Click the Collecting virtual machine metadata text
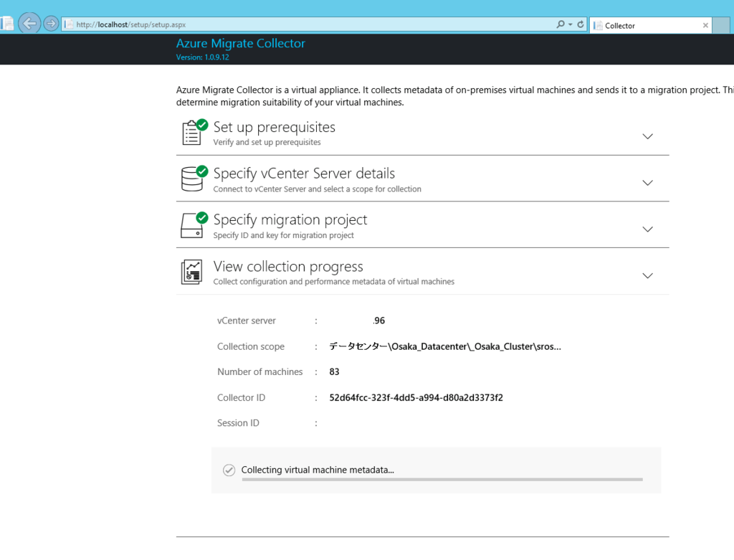Image resolution: width=734 pixels, height=560 pixels. (x=318, y=470)
